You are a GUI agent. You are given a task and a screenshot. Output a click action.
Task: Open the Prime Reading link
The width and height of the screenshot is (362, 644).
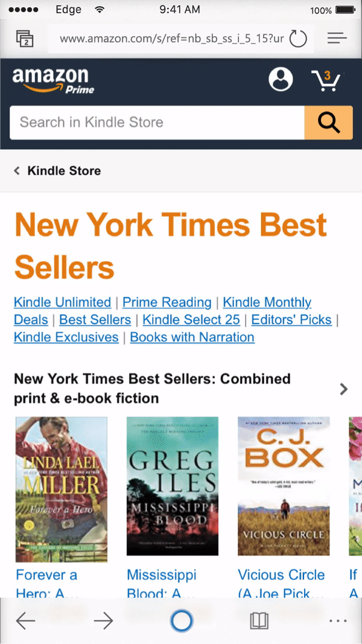click(x=167, y=302)
